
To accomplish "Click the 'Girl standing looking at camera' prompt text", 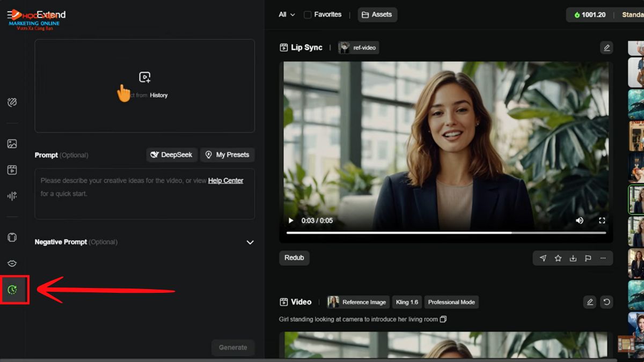I will click(x=358, y=319).
